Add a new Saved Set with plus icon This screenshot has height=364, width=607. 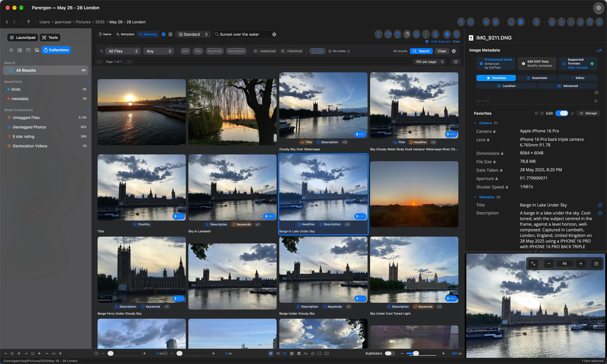[x=89, y=82]
